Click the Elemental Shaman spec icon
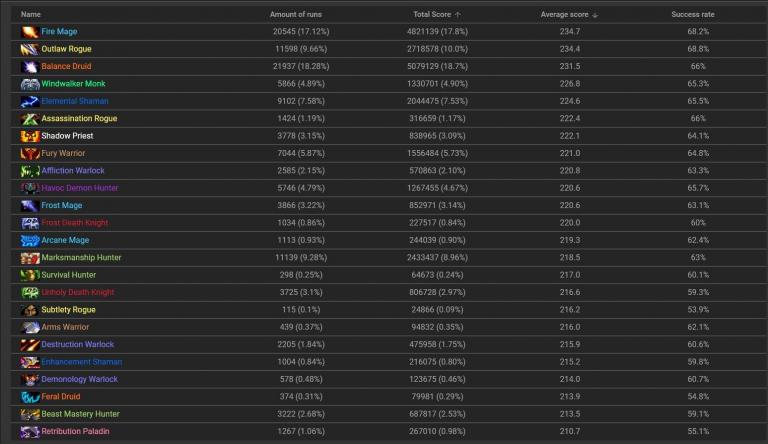The width and height of the screenshot is (768, 444). click(29, 101)
